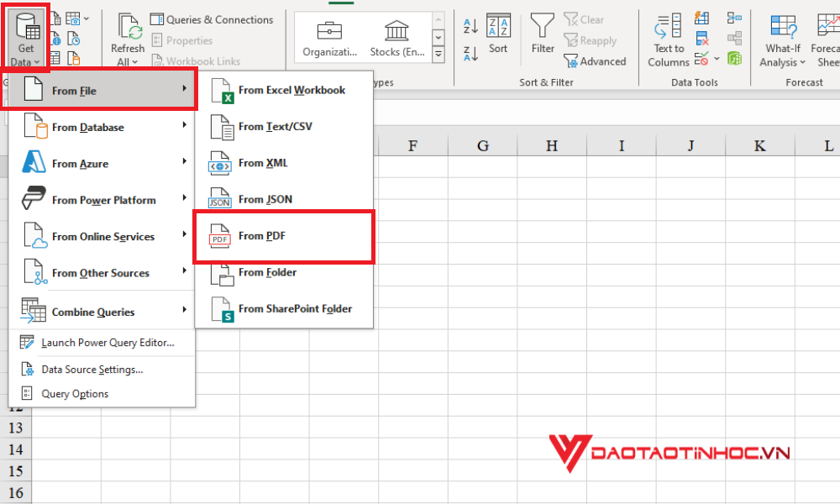Screen dimensions: 840x504
Task: Select the Flash Fill tool
Action: pyautogui.click(x=701, y=18)
